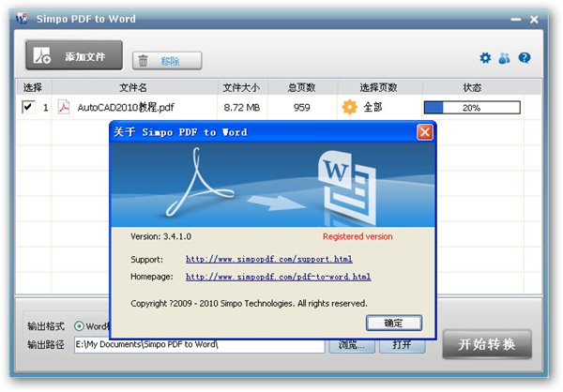Open the simpopdf.com support link
The height and width of the screenshot is (392, 563).
click(x=269, y=259)
